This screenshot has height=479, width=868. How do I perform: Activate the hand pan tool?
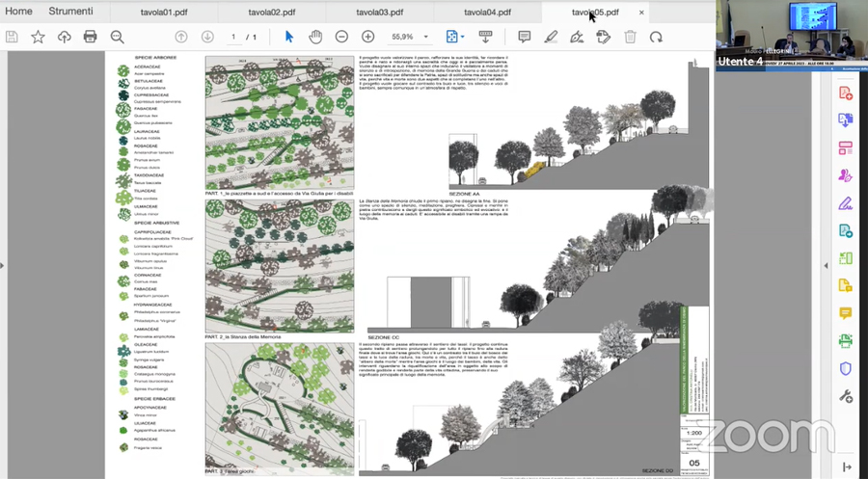(315, 37)
